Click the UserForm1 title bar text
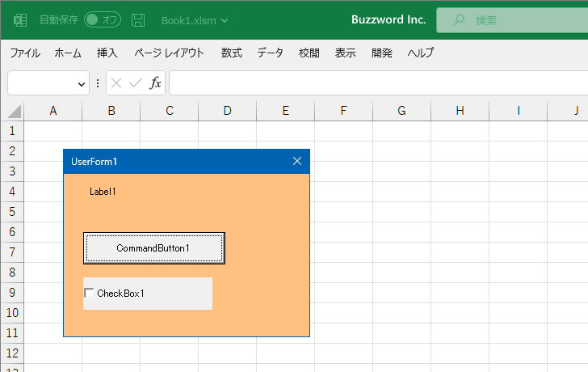This screenshot has width=588, height=372. pos(94,162)
